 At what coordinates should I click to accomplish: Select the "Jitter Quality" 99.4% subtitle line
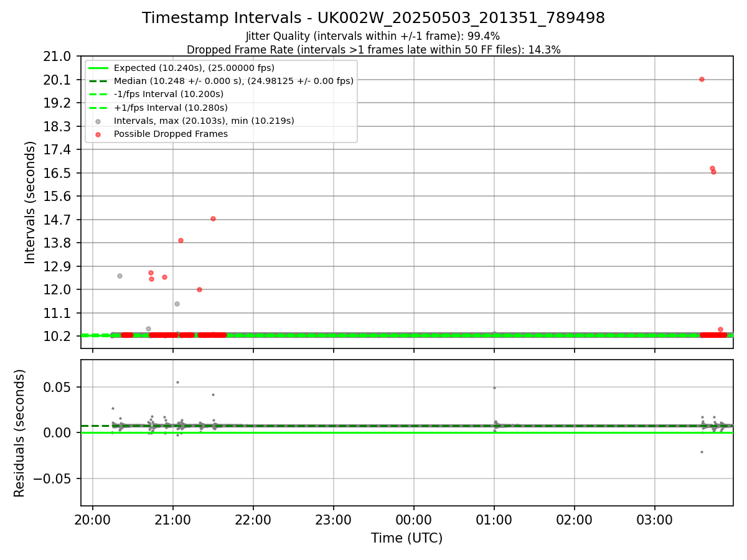click(374, 36)
